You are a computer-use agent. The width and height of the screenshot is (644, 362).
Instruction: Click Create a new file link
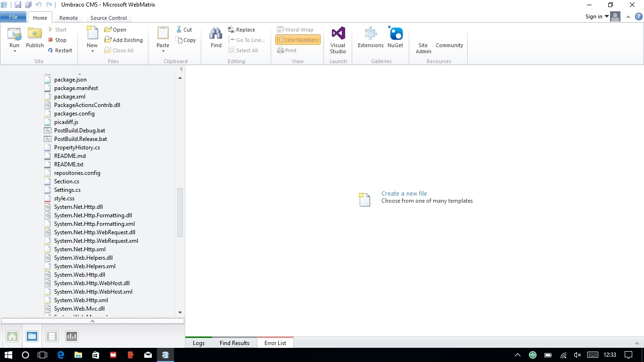[x=404, y=193]
